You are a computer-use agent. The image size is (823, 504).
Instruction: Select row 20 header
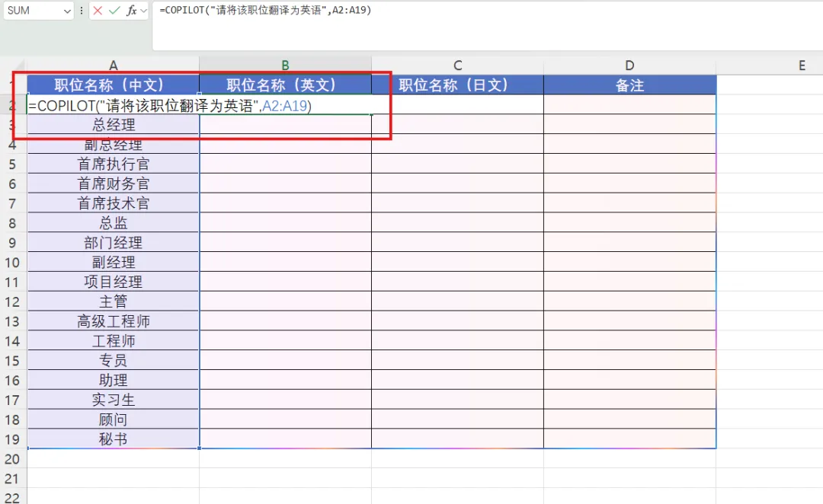[x=13, y=459]
